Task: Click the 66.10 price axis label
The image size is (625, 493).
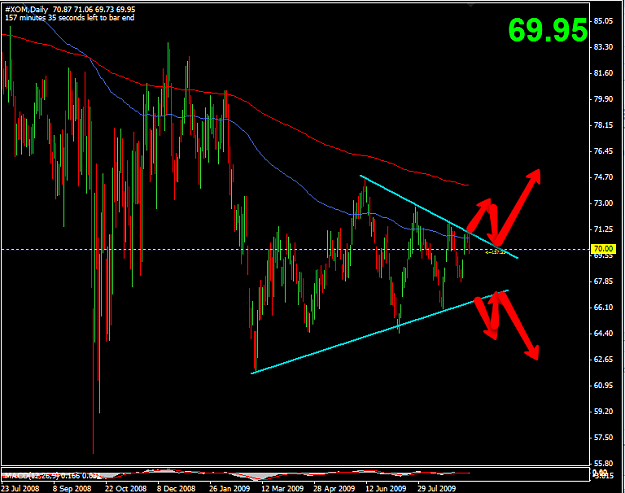Action: point(603,307)
